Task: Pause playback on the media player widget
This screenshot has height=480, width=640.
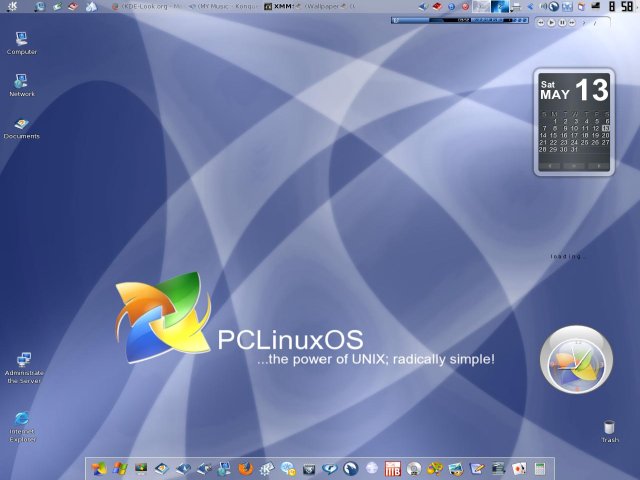Action: click(562, 23)
